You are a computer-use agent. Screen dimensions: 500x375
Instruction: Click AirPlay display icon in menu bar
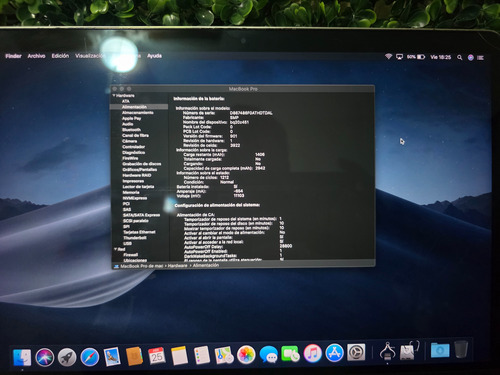pyautogui.click(x=399, y=57)
